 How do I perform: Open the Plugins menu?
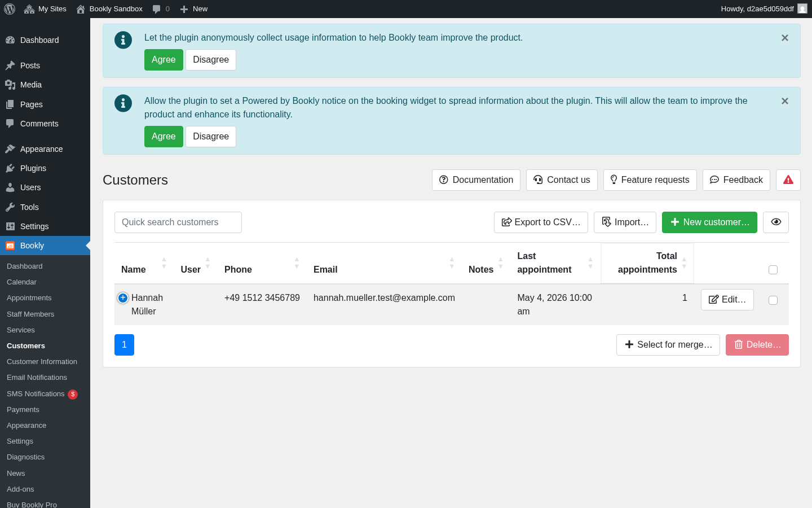click(45, 168)
